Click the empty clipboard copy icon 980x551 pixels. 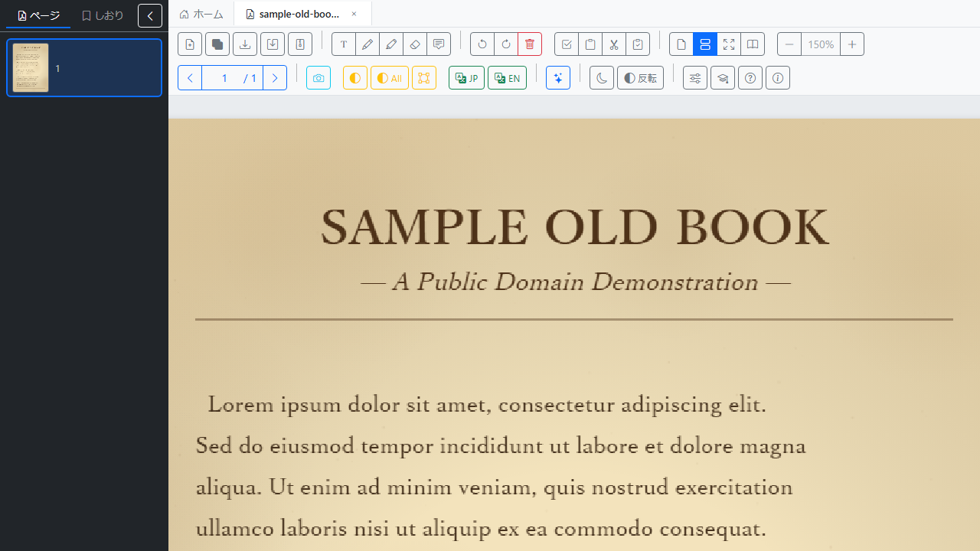click(x=590, y=44)
